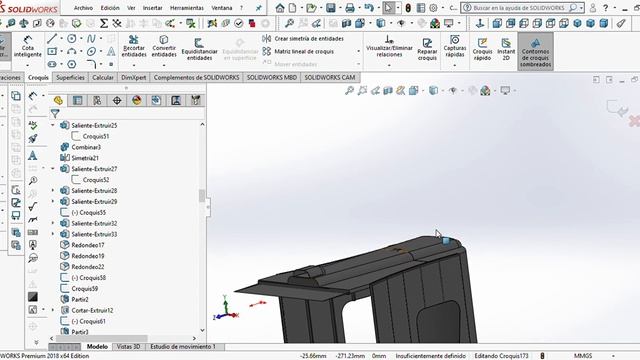Click the Save icon

(330, 8)
